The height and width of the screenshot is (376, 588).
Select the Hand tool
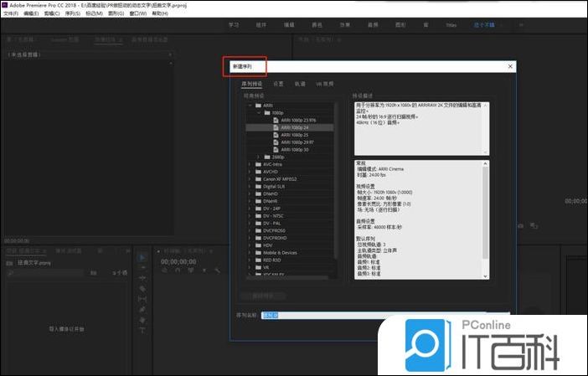click(142, 320)
